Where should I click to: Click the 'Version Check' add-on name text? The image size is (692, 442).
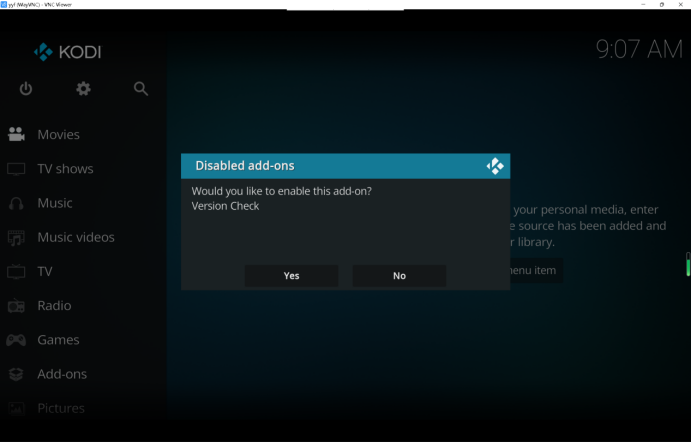[225, 206]
